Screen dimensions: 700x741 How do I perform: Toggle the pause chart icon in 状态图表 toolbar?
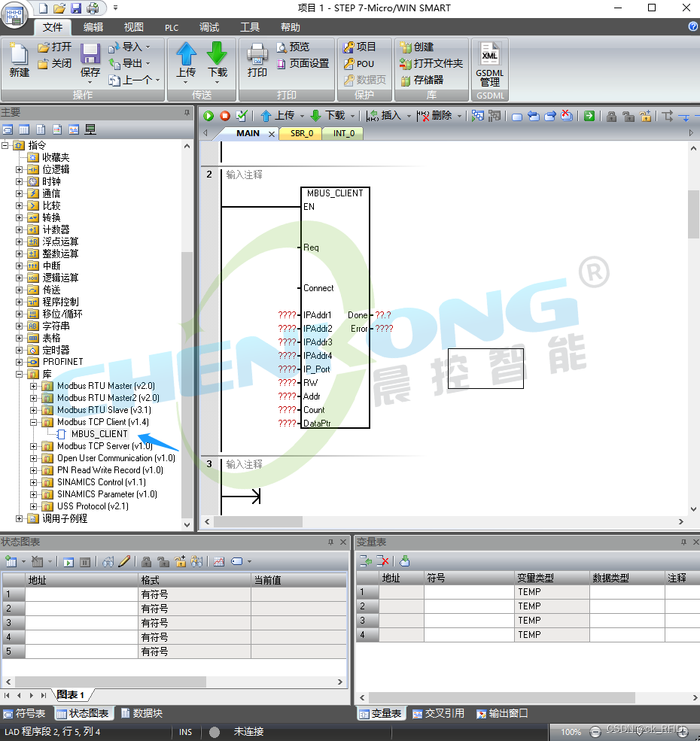point(85,562)
